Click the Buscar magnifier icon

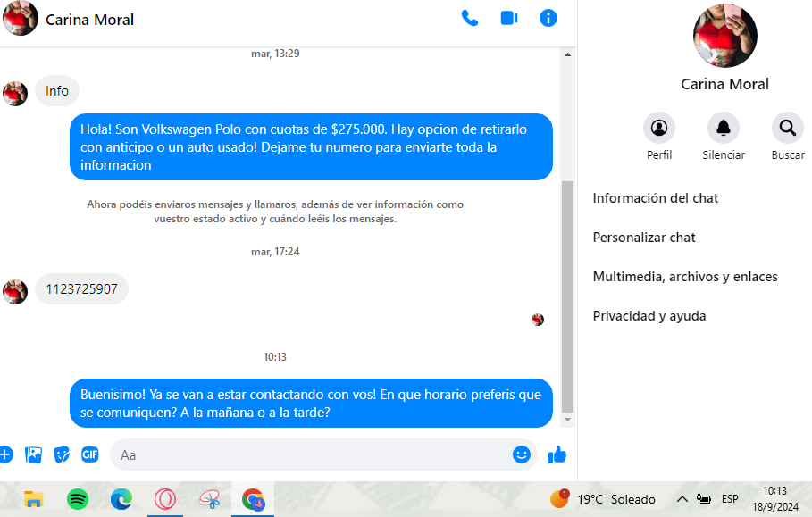click(x=788, y=128)
